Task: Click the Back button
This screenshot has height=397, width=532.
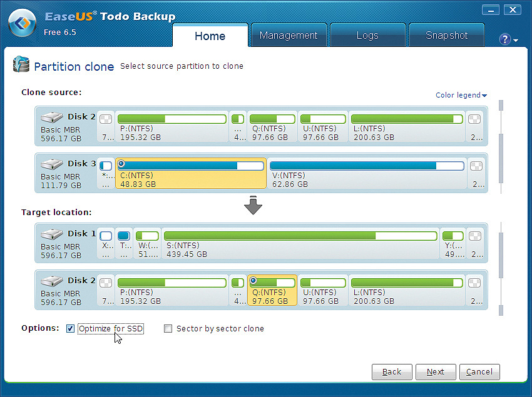Action: [392, 372]
